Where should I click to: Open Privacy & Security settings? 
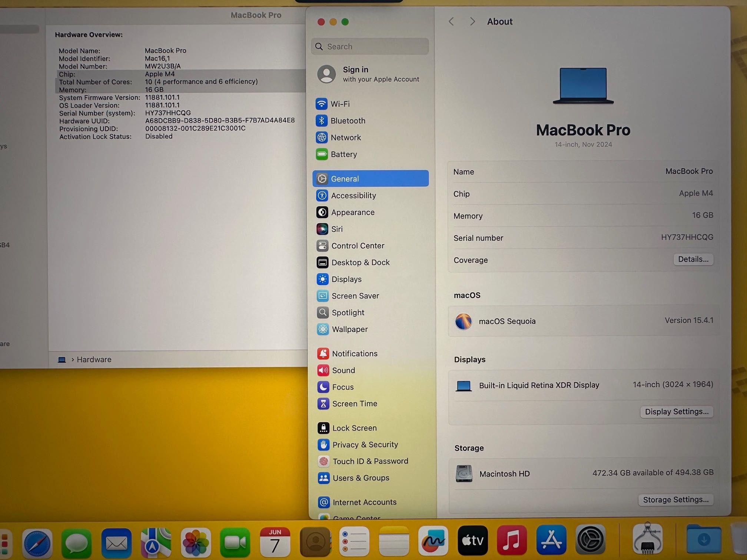[x=372, y=444]
